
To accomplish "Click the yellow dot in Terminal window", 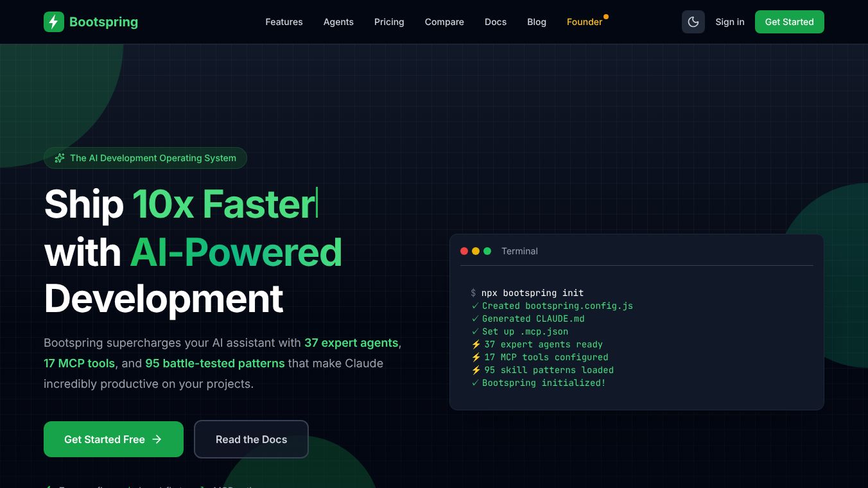I will 476,251.
